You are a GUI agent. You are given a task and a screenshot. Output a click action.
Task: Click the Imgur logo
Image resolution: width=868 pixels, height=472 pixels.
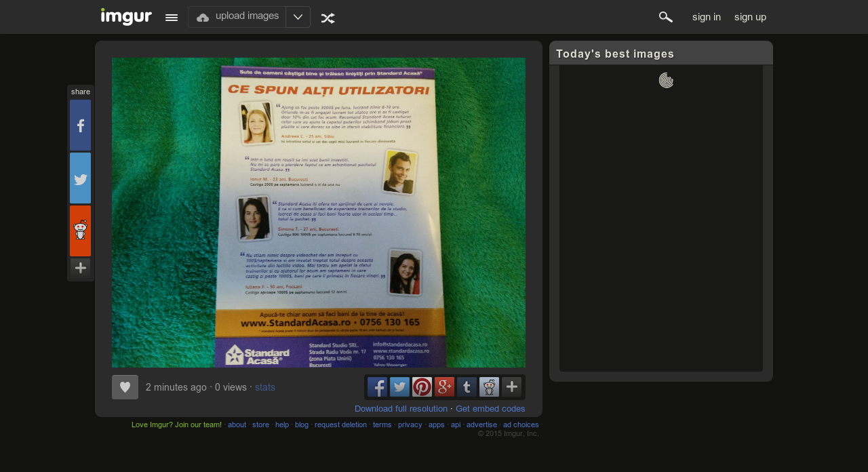[x=126, y=17]
